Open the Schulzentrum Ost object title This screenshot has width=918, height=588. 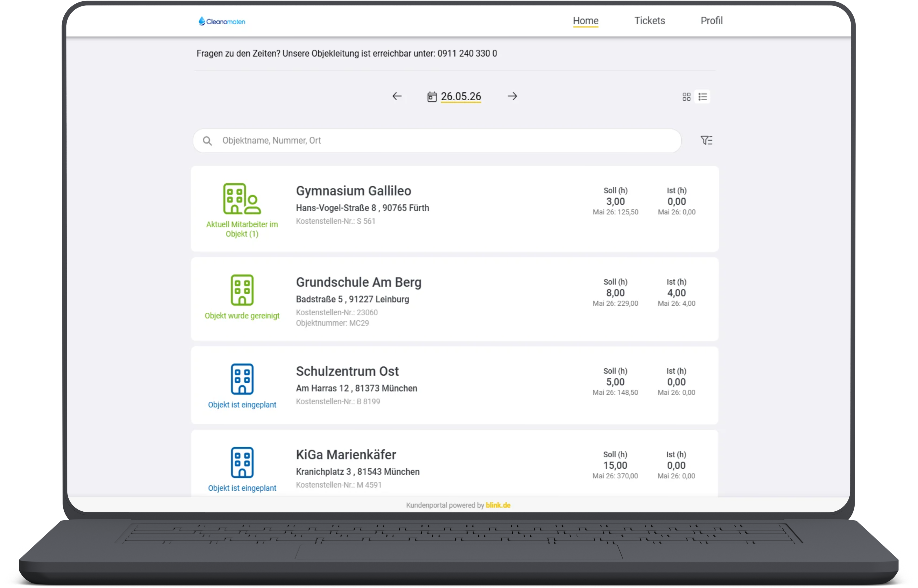tap(347, 371)
